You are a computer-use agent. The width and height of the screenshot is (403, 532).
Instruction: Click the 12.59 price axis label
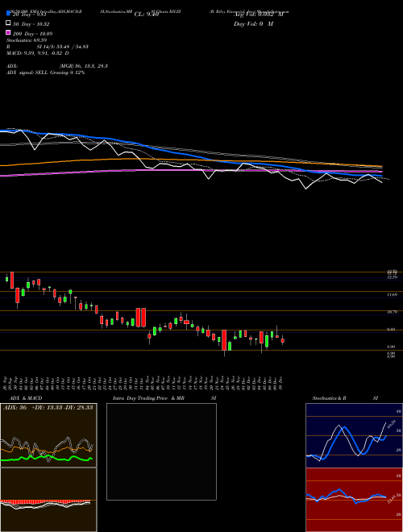point(393,277)
